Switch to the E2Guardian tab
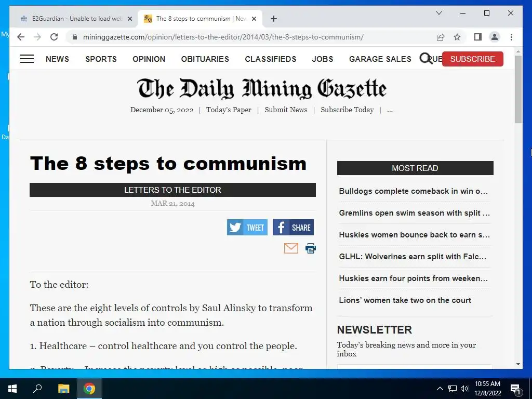Screen dimensions: 532x399 (x=76, y=19)
